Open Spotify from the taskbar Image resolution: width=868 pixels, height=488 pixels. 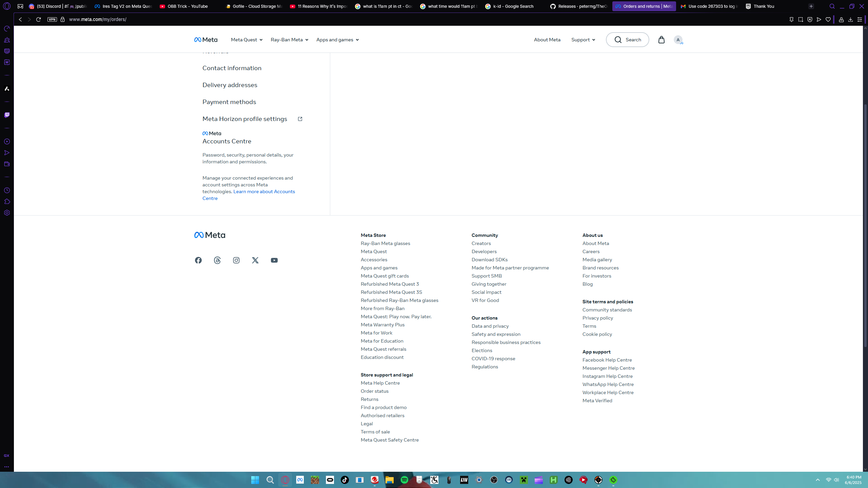[405, 480]
